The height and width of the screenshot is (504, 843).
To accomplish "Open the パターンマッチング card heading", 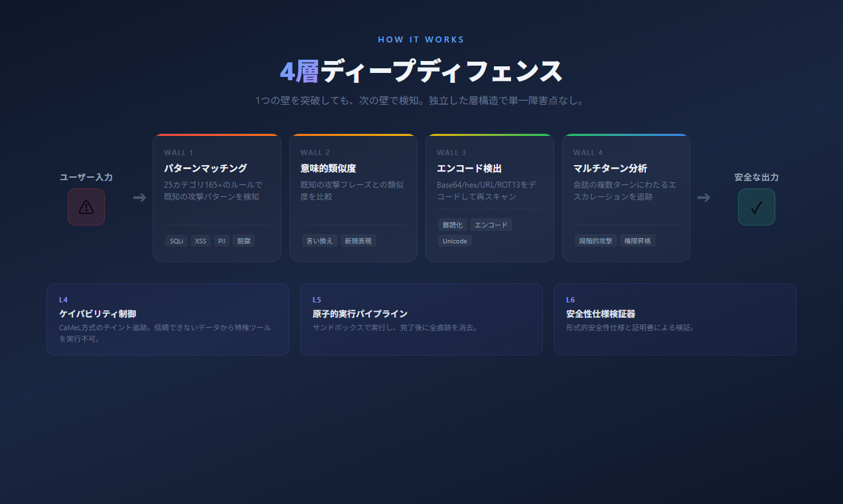I will coord(205,168).
